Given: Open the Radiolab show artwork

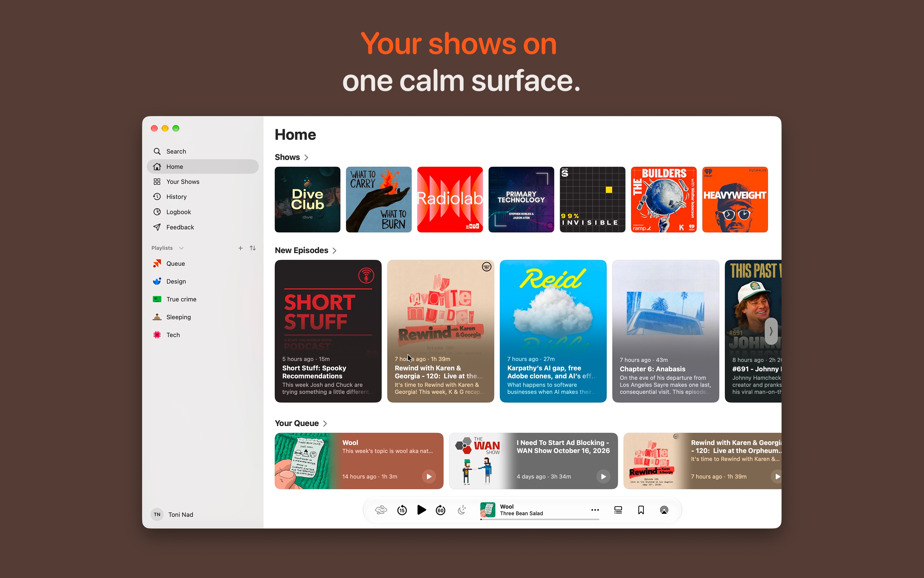Looking at the screenshot, I should pyautogui.click(x=450, y=199).
